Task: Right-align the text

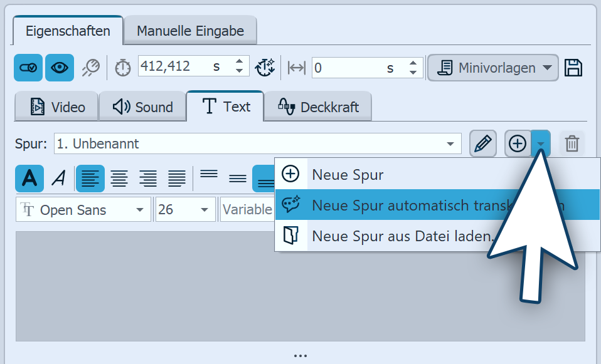Action: coord(148,179)
